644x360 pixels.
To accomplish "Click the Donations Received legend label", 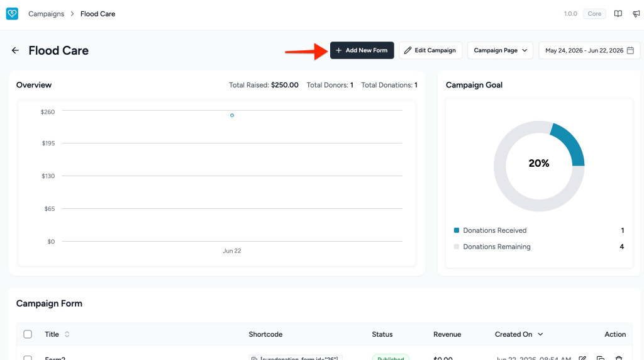I will [x=494, y=230].
